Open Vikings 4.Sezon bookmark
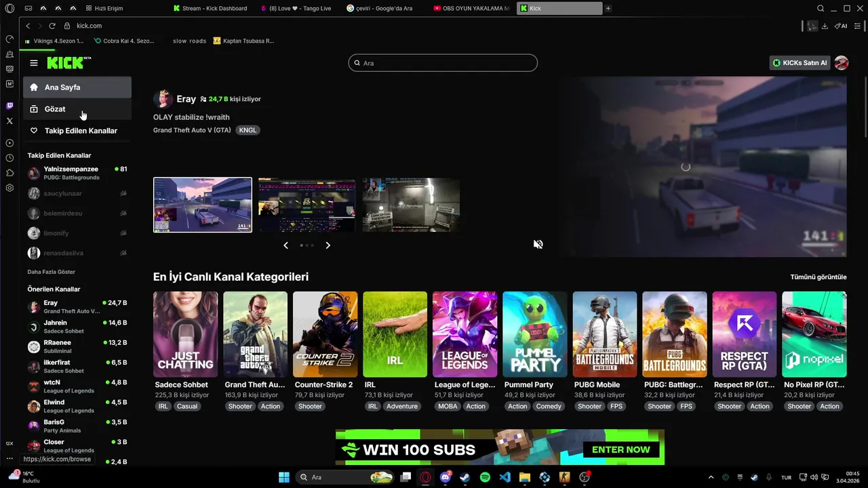Viewport: 868px width, 488px height. (x=56, y=41)
